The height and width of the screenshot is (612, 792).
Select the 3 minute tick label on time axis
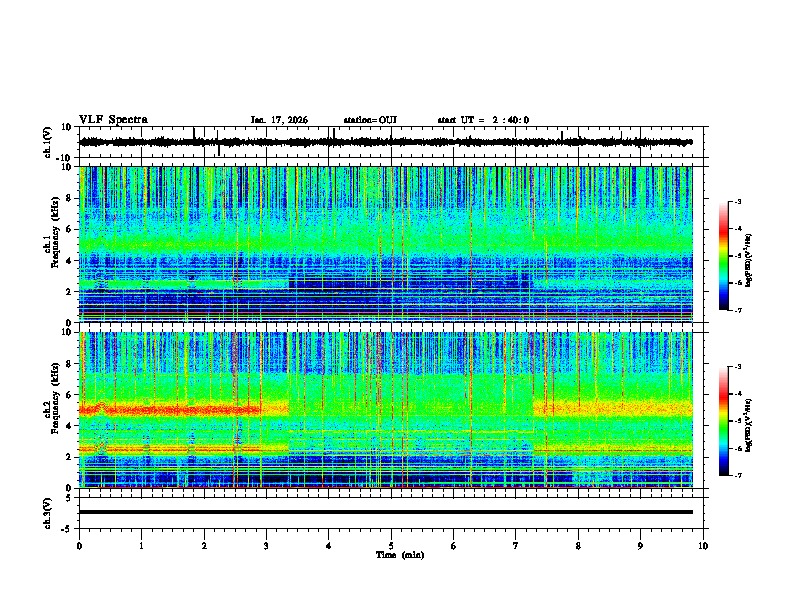click(x=266, y=546)
